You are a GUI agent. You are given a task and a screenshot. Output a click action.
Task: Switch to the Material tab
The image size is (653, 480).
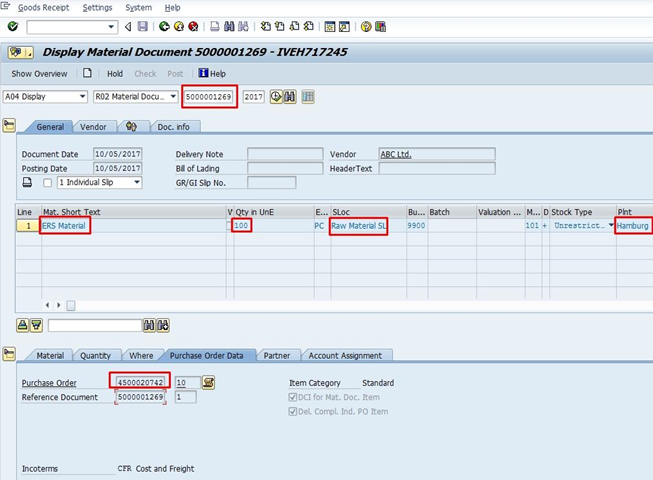50,356
